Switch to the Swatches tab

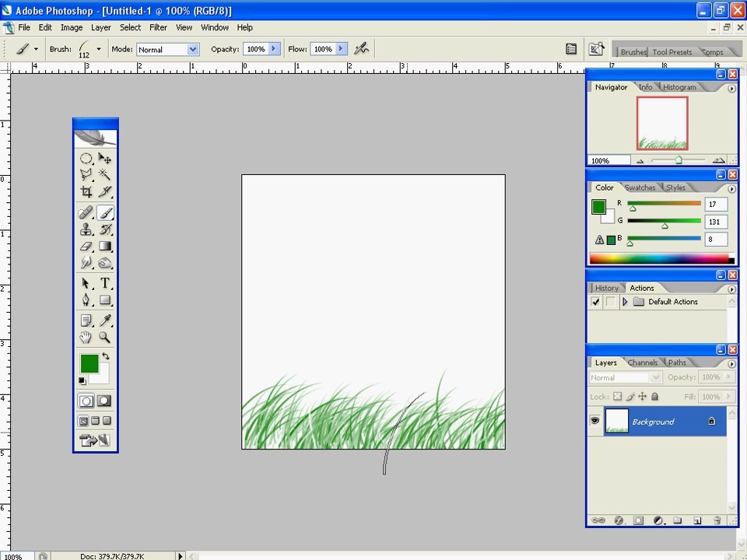click(x=640, y=187)
